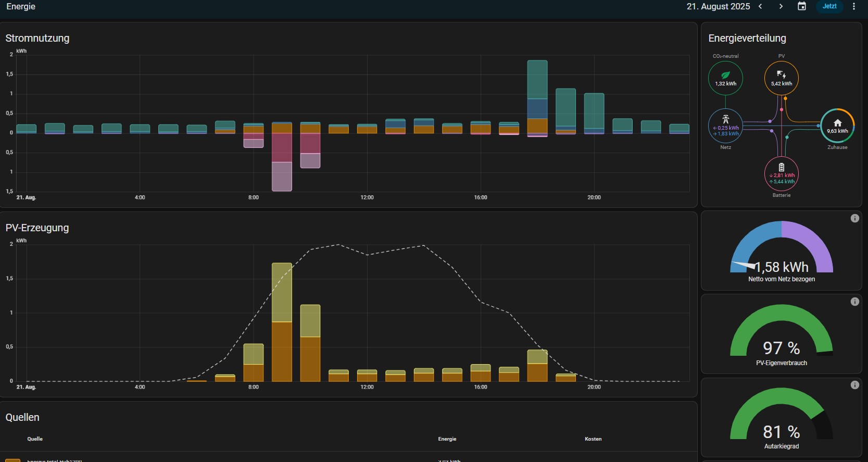
Task: Click the Kosten column header in Quellen
Action: pyautogui.click(x=593, y=439)
